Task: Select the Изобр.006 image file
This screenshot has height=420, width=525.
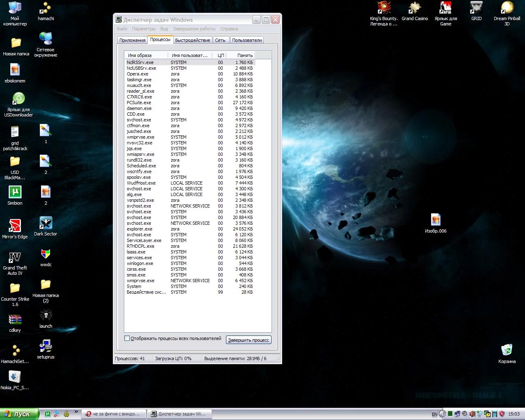Action: point(436,220)
